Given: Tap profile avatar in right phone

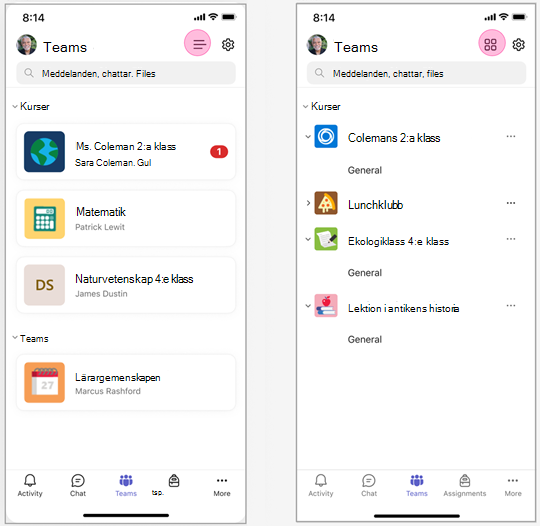Looking at the screenshot, I should pos(317,45).
